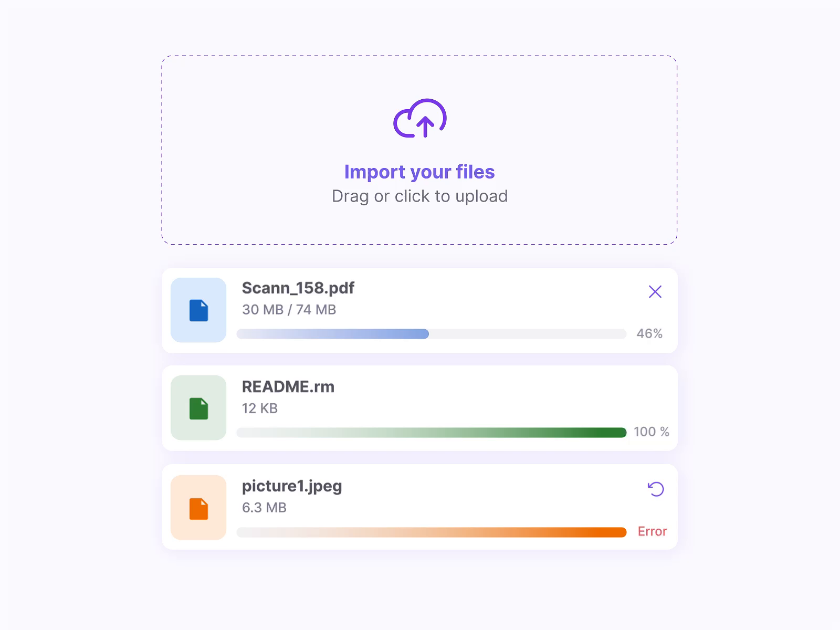Click the 100 % label for README.rm

tap(652, 432)
